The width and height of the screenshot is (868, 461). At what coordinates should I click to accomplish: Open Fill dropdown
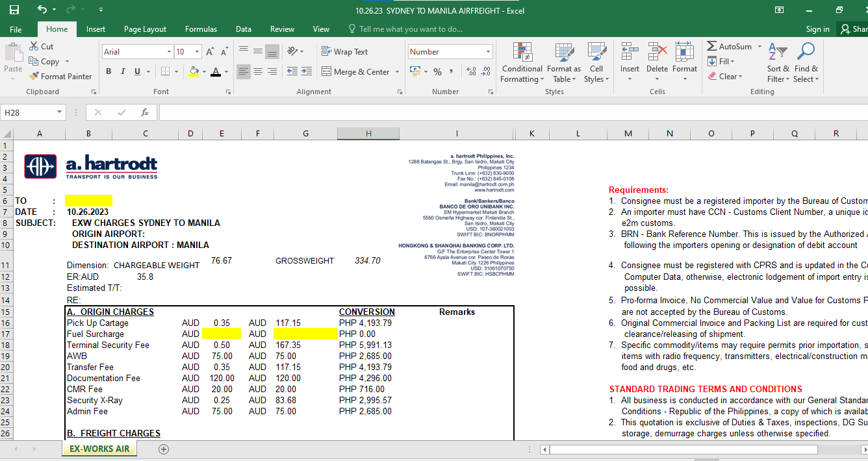[721, 62]
